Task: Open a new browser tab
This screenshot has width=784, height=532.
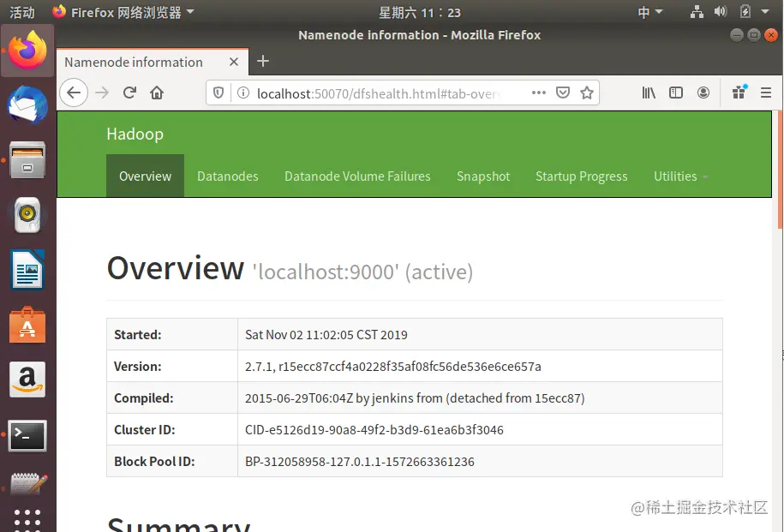Action: pyautogui.click(x=262, y=61)
